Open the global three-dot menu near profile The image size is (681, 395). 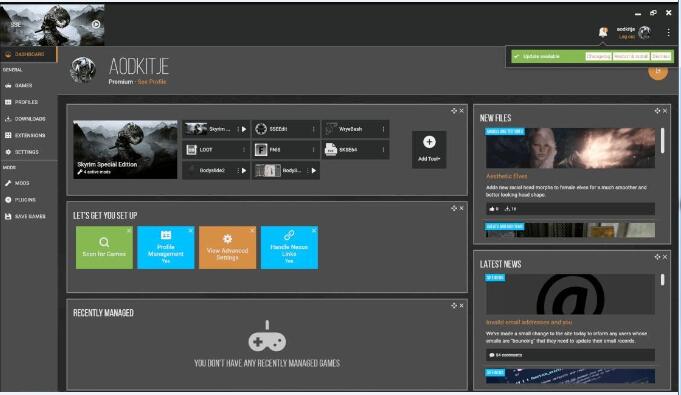point(668,32)
